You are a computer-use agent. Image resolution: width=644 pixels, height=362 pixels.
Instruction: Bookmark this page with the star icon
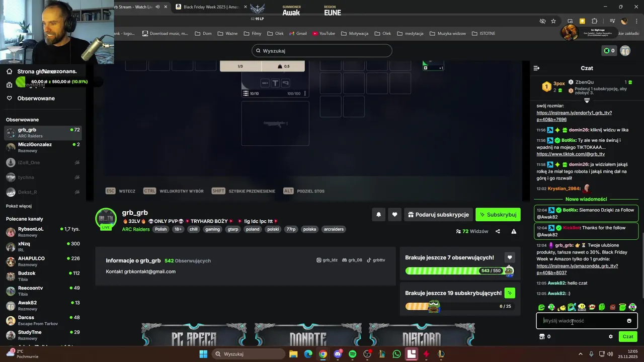pos(553,21)
